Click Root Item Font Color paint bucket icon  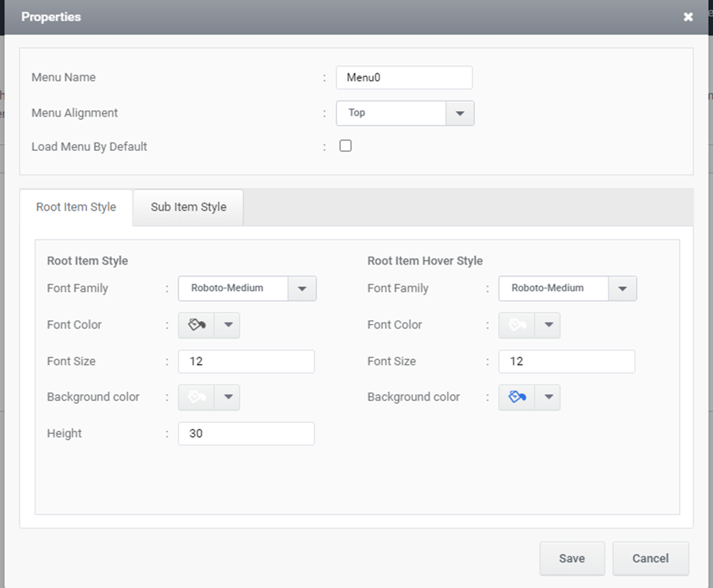pyautogui.click(x=197, y=325)
